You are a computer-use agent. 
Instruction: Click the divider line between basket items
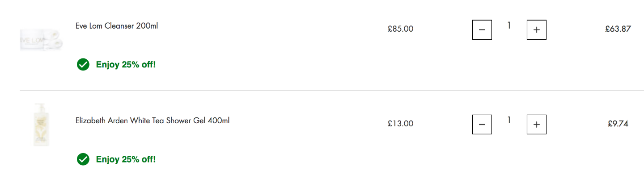point(331,90)
